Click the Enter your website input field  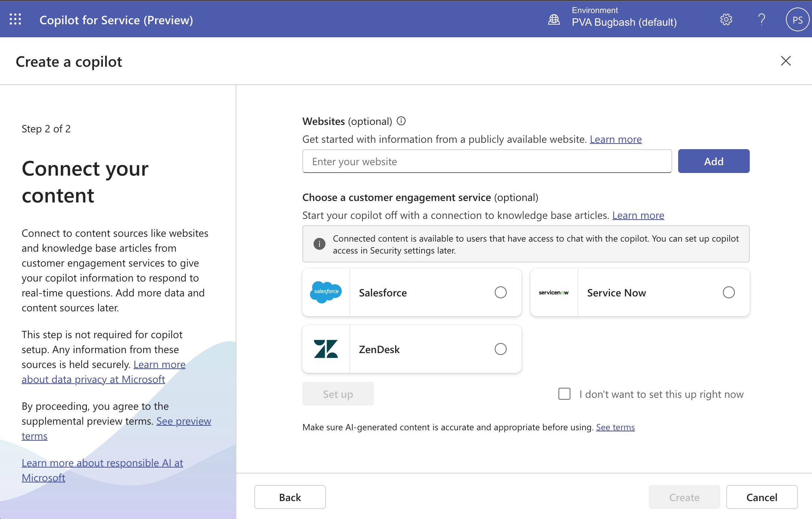[x=485, y=161]
